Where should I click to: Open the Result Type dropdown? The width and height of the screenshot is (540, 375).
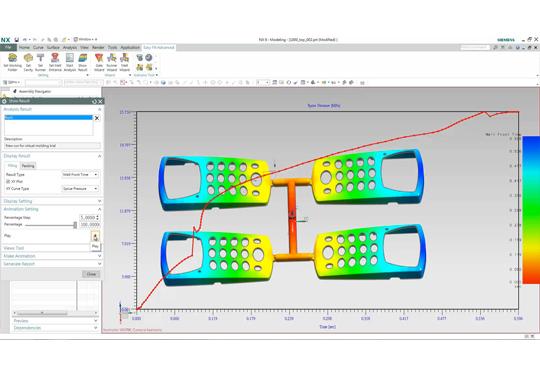(x=80, y=175)
